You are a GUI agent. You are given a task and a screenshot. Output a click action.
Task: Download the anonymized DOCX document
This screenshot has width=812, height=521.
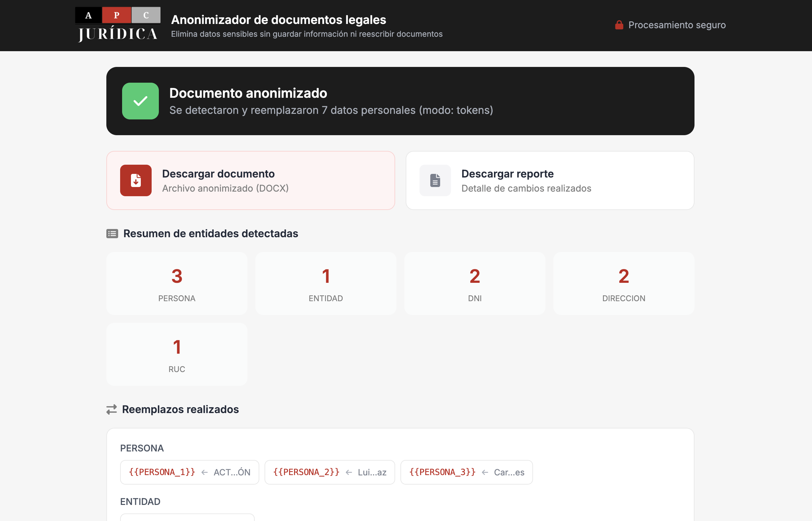point(250,180)
